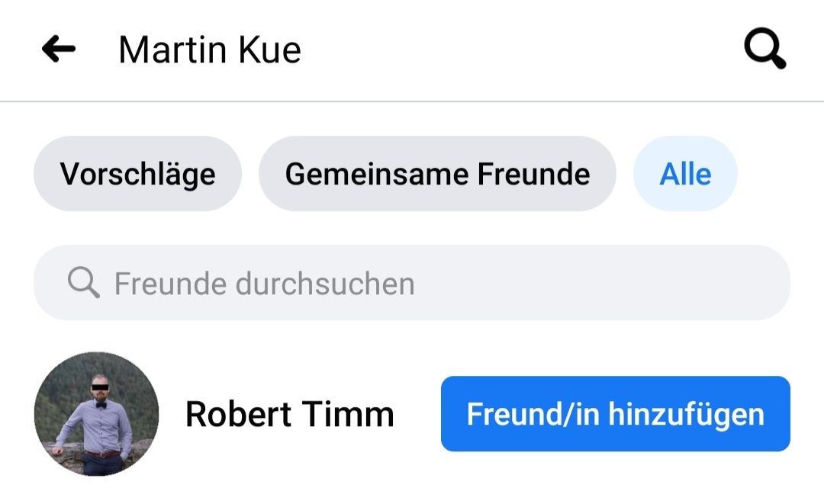Image resolution: width=824 pixels, height=504 pixels.
Task: Show the Alle friends tab
Action: pos(685,174)
